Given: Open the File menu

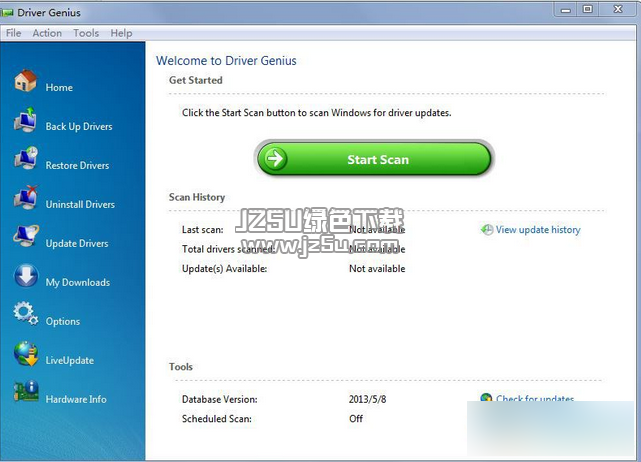Looking at the screenshot, I should pyautogui.click(x=13, y=33).
